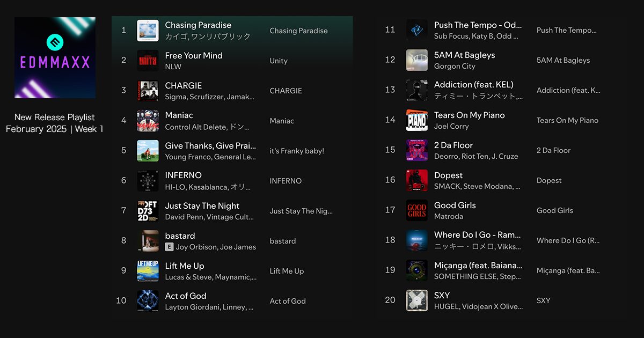The image size is (644, 338).
Task: Open album link Dopest in album column
Action: tap(549, 181)
